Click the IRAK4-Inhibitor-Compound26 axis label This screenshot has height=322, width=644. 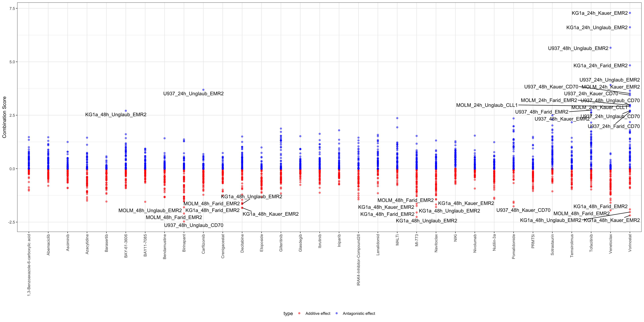[x=358, y=260]
